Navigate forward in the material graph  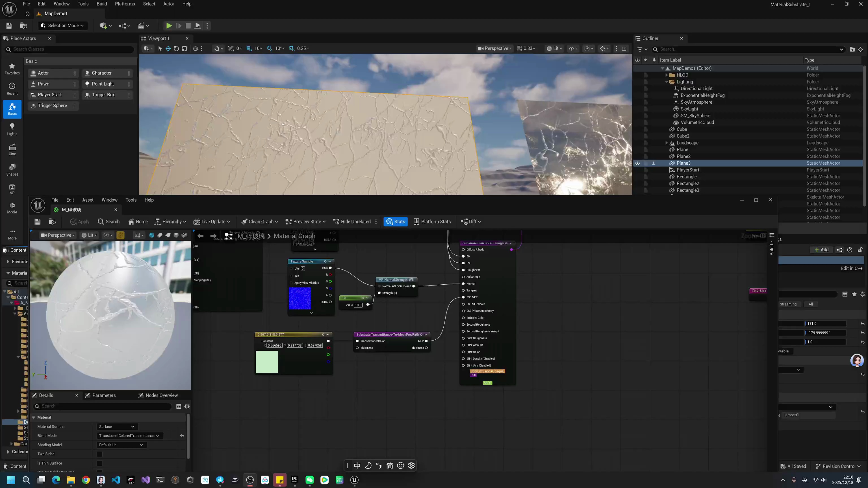coord(213,236)
